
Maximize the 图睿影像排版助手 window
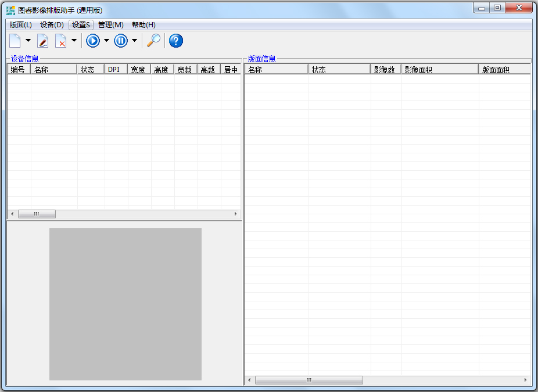coord(497,8)
